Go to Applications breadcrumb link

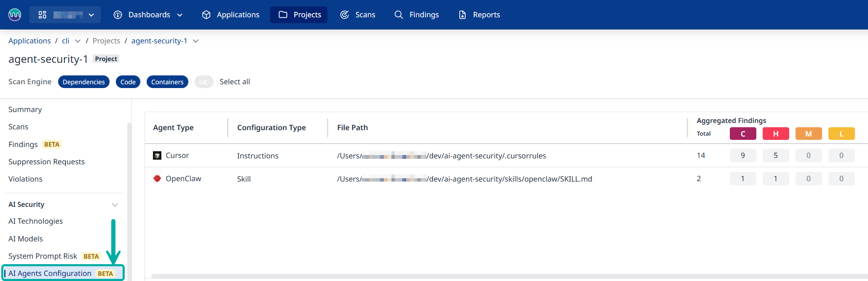29,41
